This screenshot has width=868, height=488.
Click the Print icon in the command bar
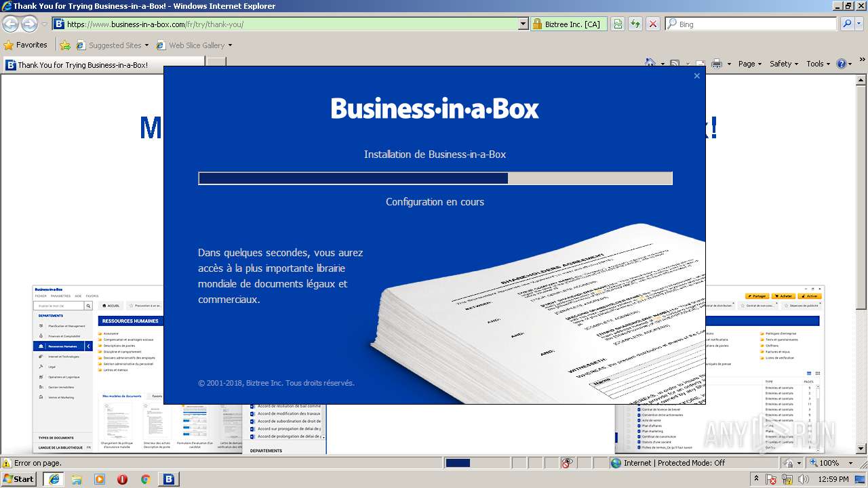click(717, 64)
